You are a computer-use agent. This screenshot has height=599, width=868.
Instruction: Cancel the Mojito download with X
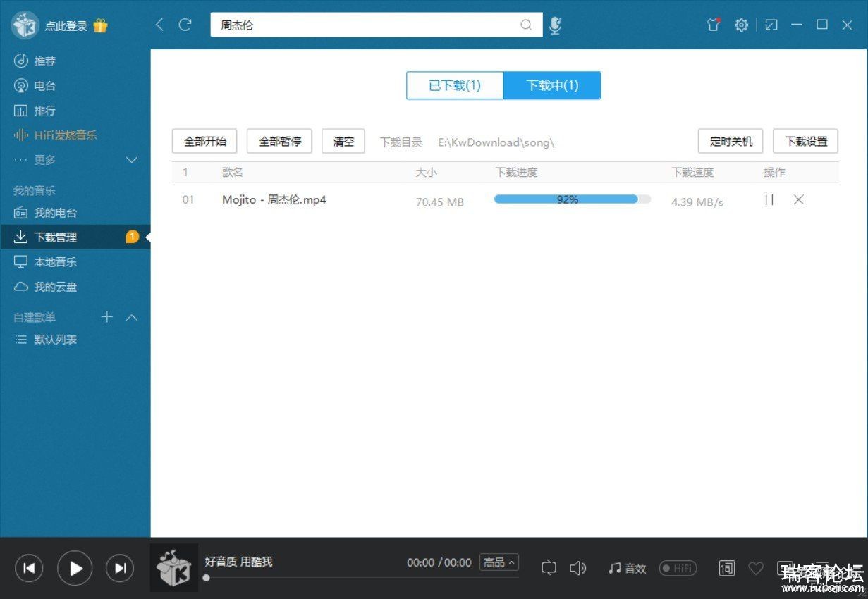coord(799,199)
